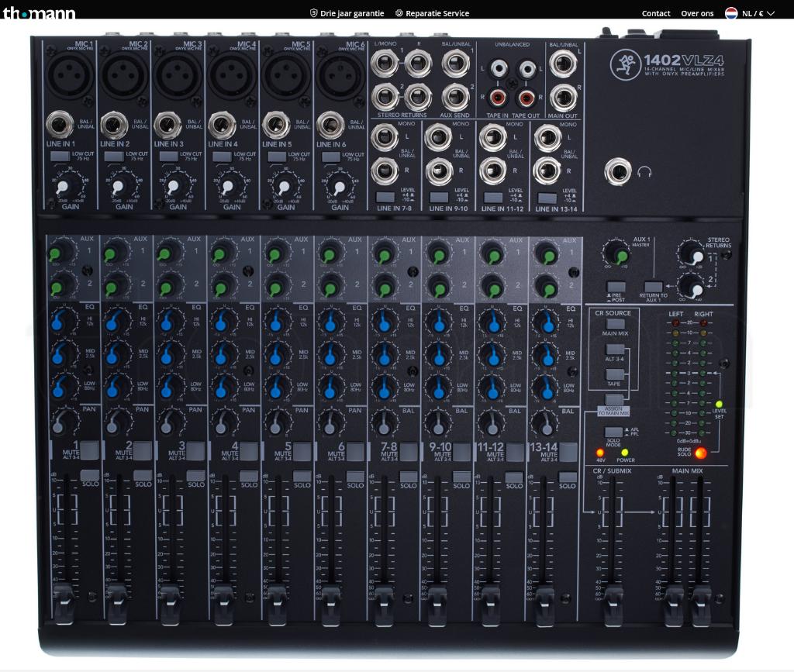
Task: Click the Netherlands flag icon
Action: (x=730, y=13)
